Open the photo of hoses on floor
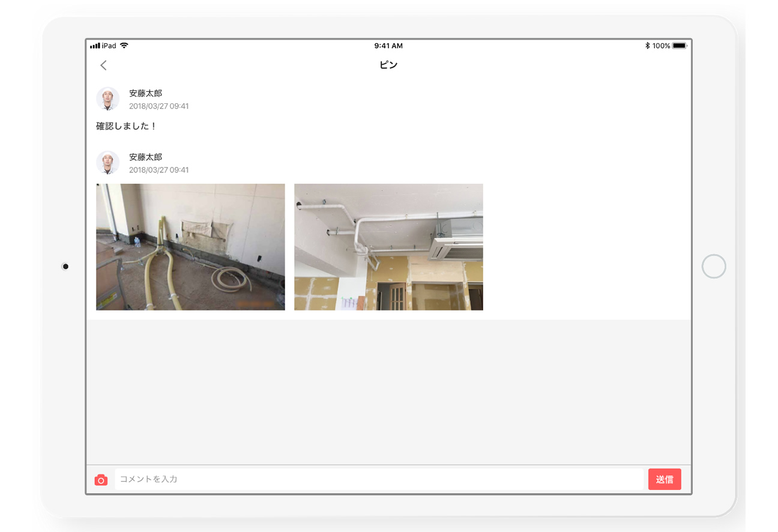Screen dimensions: 778x532 190,247
